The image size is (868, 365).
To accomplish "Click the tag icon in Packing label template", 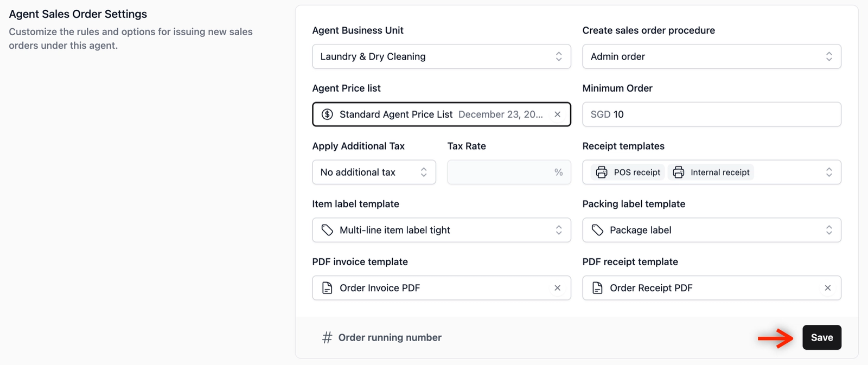I will 597,230.
